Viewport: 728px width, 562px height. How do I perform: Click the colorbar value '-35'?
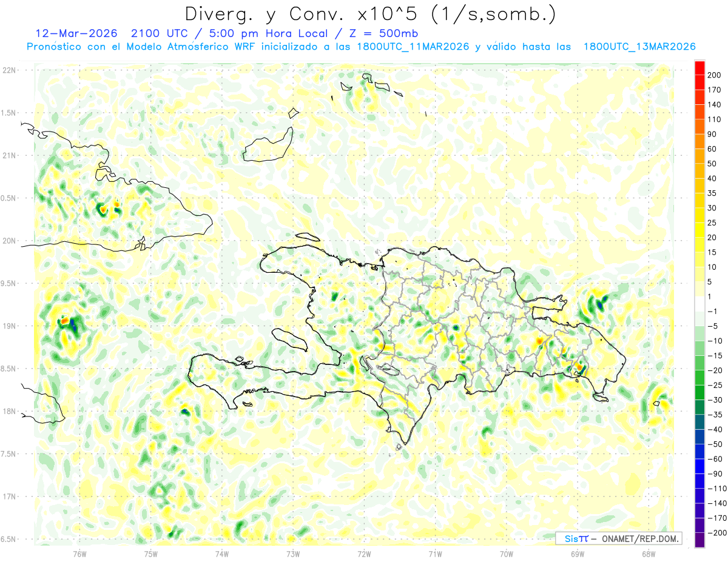tap(714, 415)
